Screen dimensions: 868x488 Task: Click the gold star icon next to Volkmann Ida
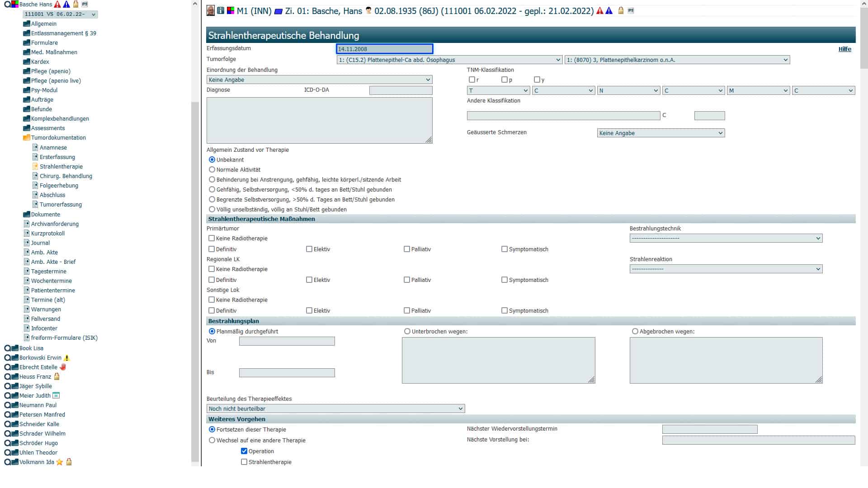tap(60, 462)
